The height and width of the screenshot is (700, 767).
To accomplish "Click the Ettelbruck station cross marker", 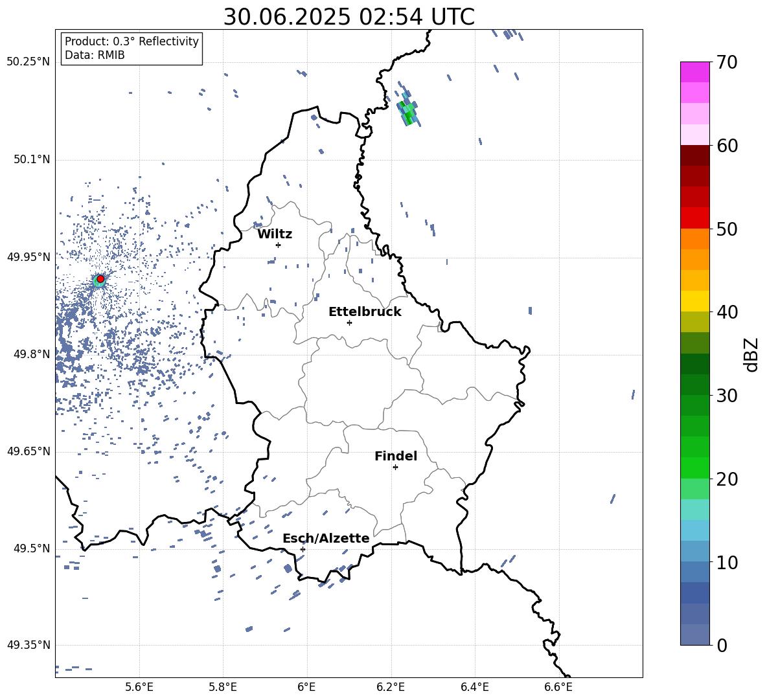I will [349, 322].
